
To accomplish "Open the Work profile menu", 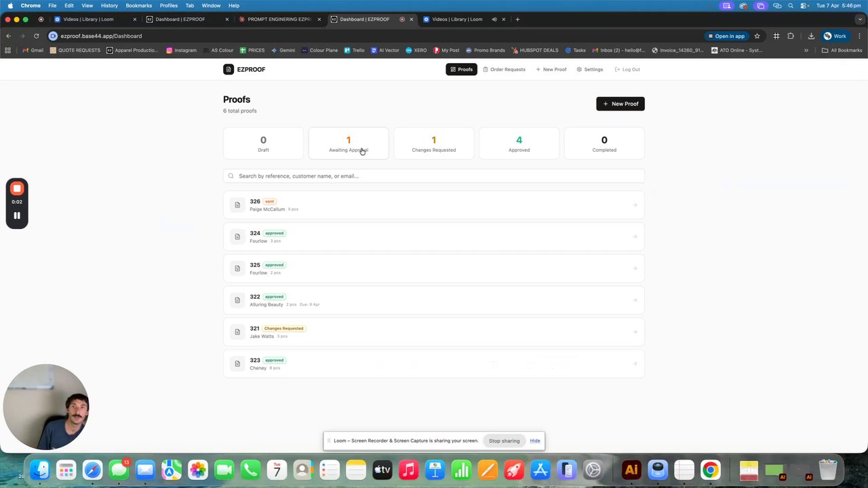I will click(x=835, y=36).
